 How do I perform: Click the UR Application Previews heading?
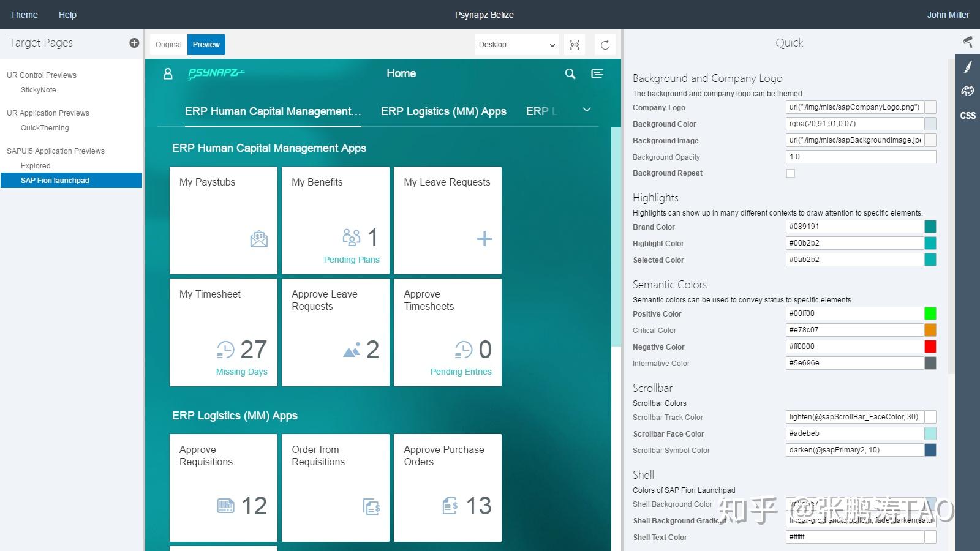48,113
